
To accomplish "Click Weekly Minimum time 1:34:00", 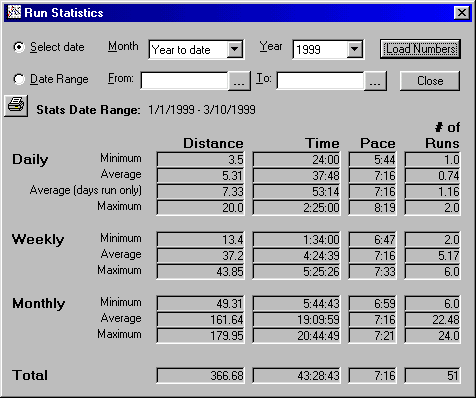I will coord(296,239).
